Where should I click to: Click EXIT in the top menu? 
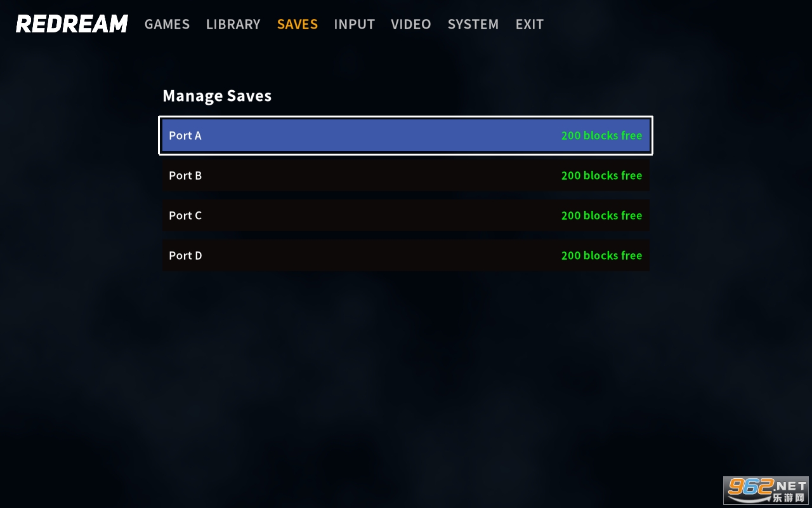coord(529,24)
